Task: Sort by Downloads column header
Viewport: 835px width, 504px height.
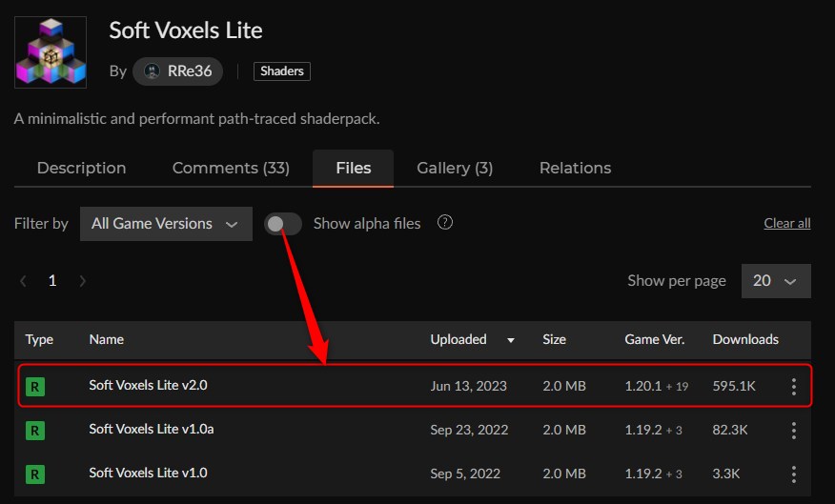Action: click(x=745, y=339)
